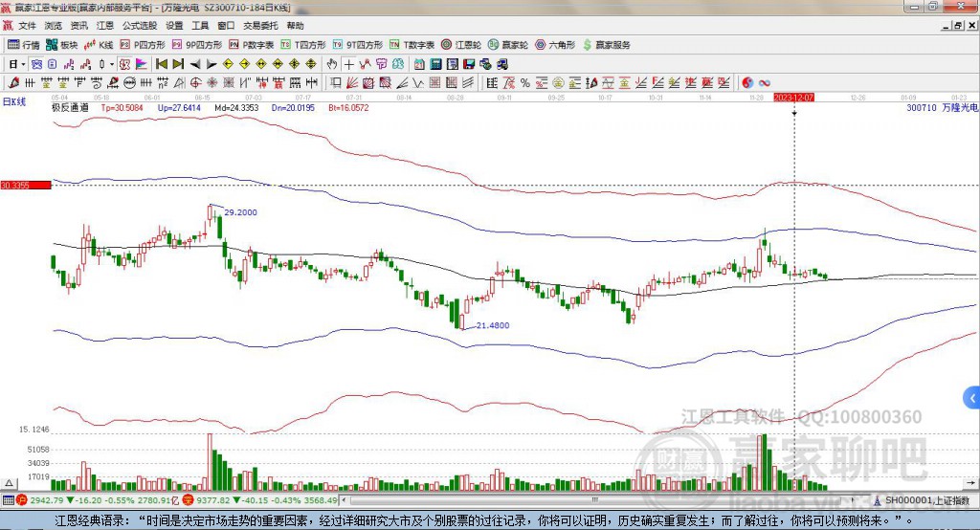The image size is (980, 530).
Task: Expand the indicator panel triangle button
Action: tap(9, 483)
